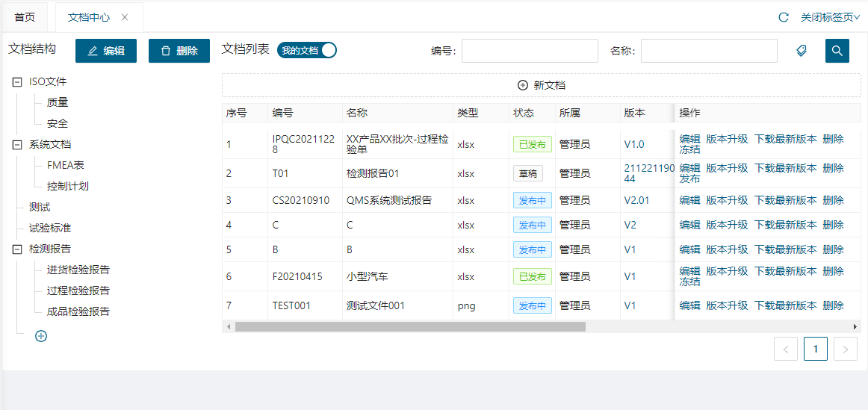Open the 关闭标签页 dropdown
This screenshot has width=868, height=410.
pyautogui.click(x=830, y=17)
